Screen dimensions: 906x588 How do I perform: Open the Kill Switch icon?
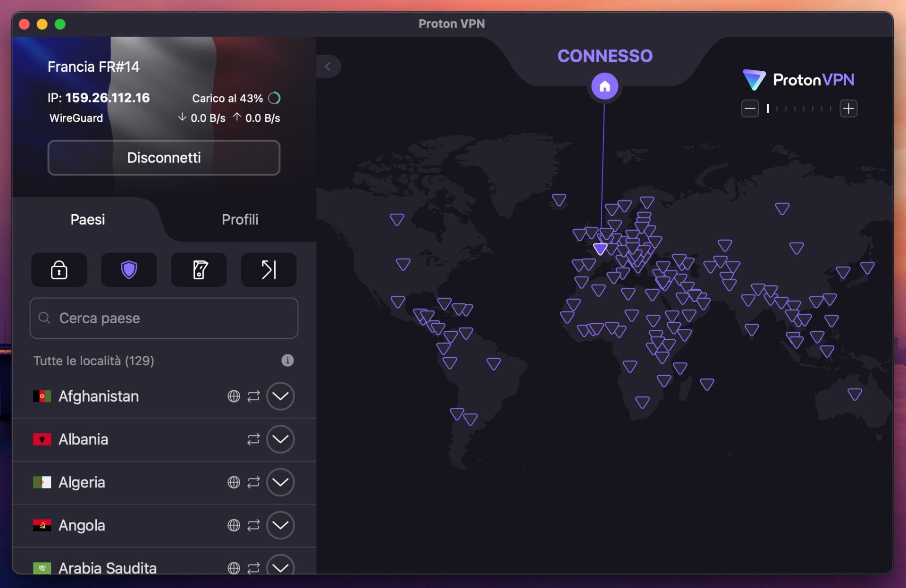199,269
